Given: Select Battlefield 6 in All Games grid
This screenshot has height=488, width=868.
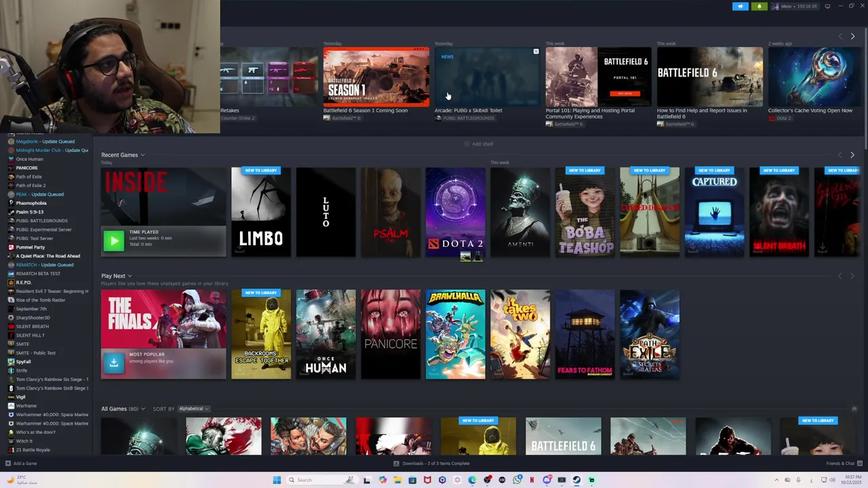Looking at the screenshot, I should tap(564, 436).
